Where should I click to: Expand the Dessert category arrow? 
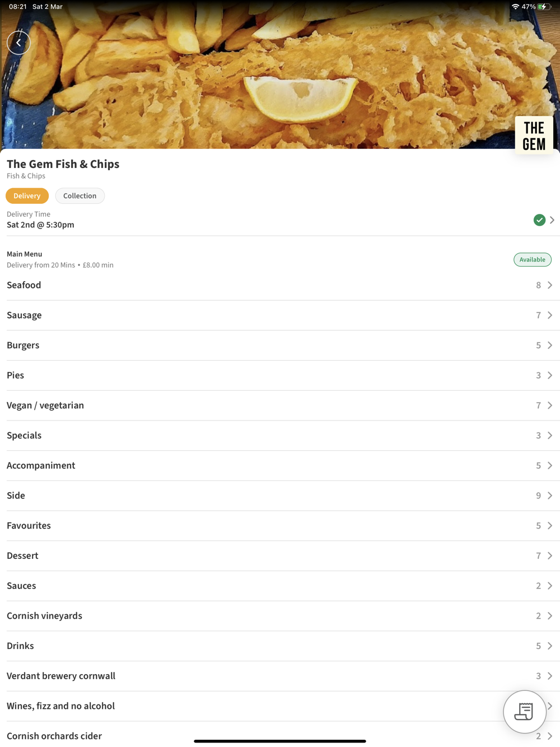click(550, 556)
